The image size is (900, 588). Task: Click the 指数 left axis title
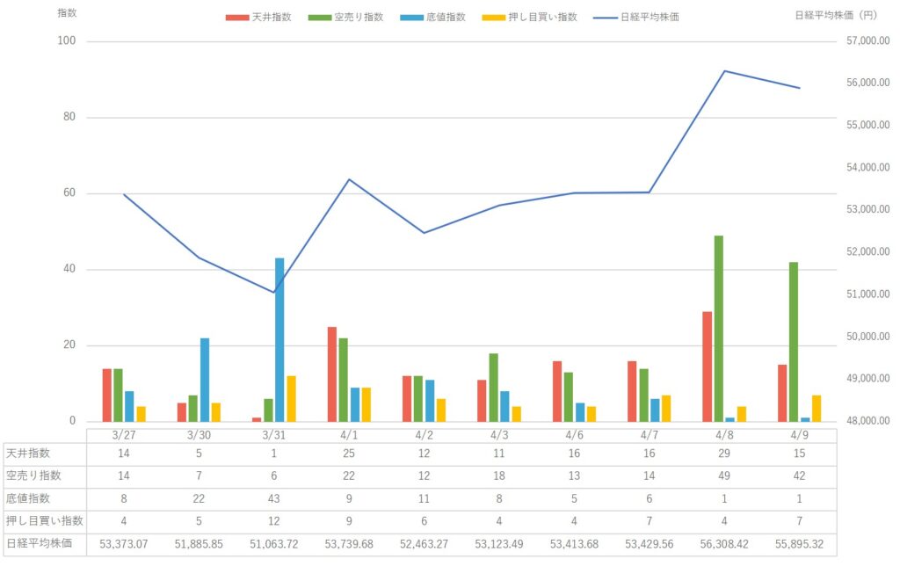click(67, 14)
